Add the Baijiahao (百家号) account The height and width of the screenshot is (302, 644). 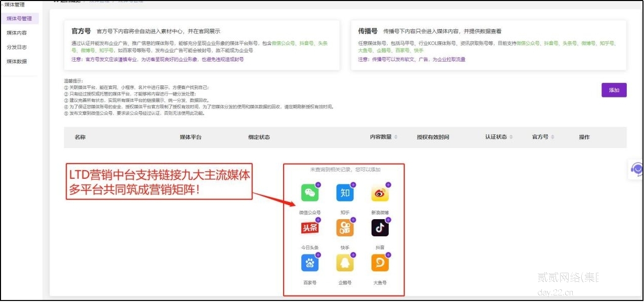[310, 263]
